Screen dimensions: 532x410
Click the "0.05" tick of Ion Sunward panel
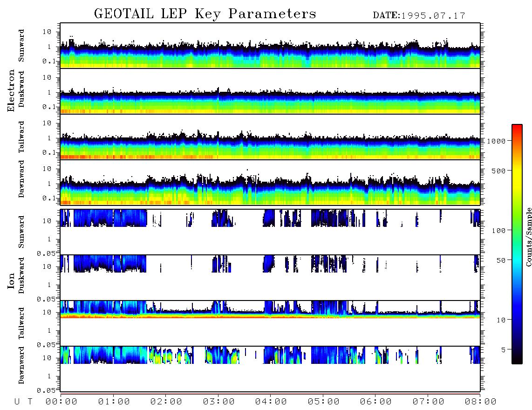tap(46, 253)
